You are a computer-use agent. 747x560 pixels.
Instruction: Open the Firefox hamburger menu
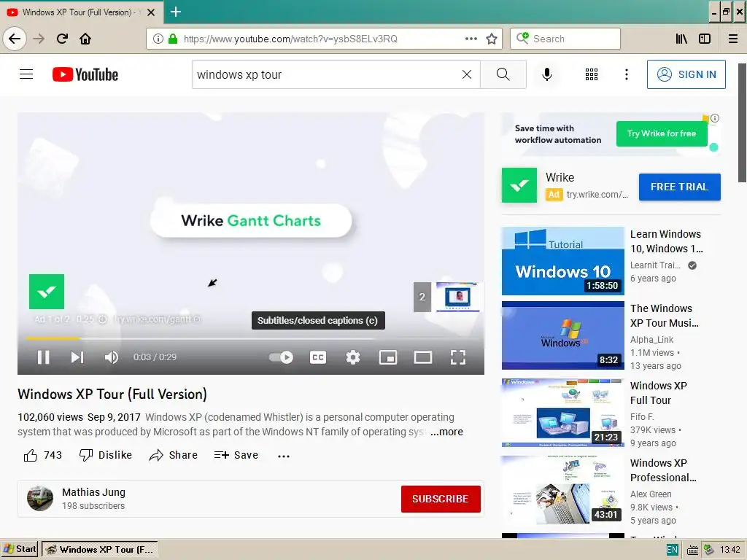tap(733, 39)
